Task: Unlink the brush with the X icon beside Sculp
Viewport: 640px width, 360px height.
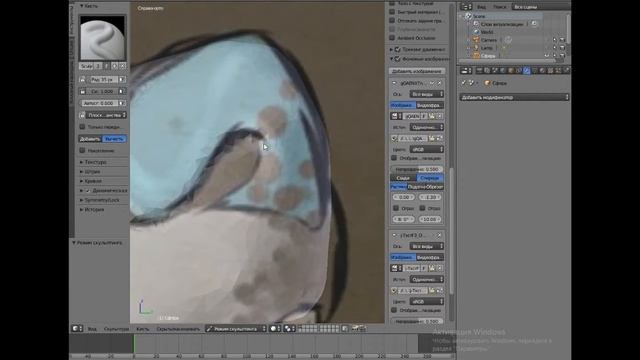Action: (122, 66)
